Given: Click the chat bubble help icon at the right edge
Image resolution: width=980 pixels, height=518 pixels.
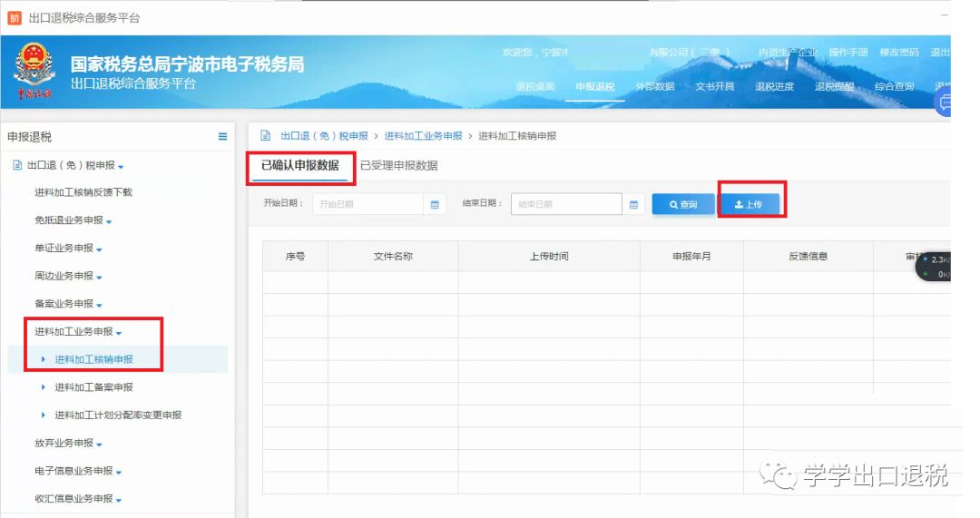Looking at the screenshot, I should point(944,103).
